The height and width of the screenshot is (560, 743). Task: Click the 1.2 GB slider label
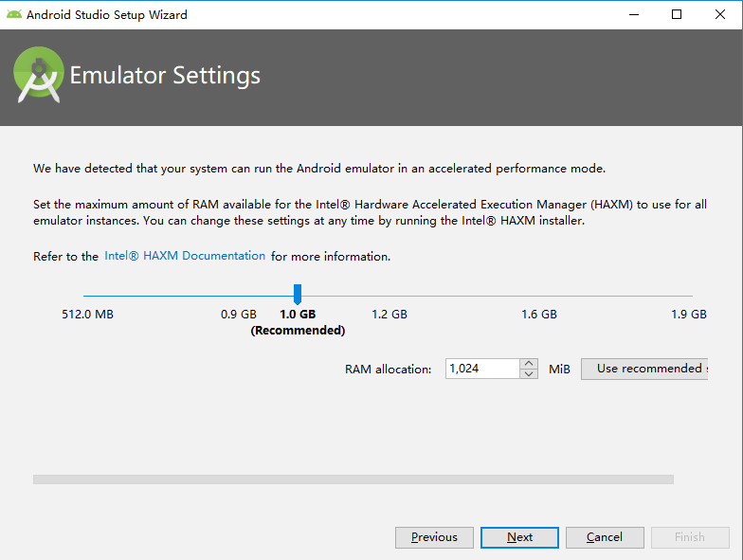(x=389, y=315)
